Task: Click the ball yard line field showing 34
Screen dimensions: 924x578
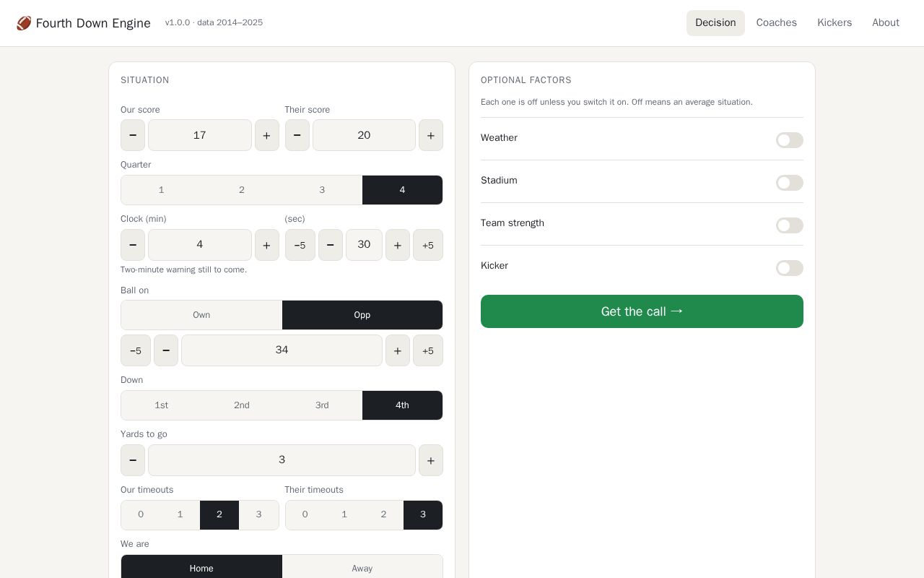Action: 282,350
